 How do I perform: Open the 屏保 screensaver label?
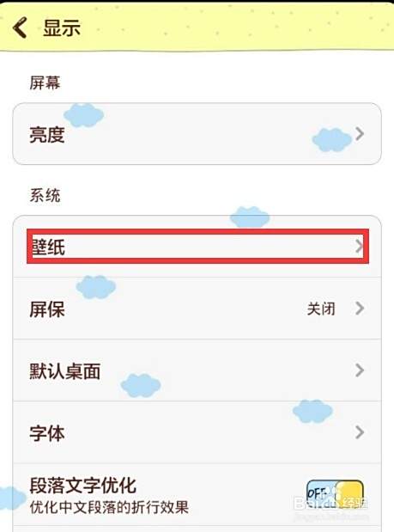pyautogui.click(x=47, y=309)
